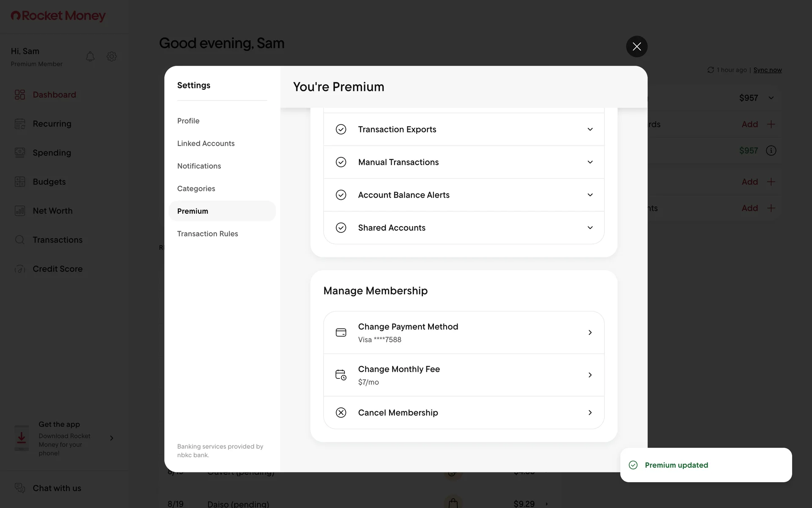Click the credit card icon for payment method
The width and height of the screenshot is (812, 508).
341,333
